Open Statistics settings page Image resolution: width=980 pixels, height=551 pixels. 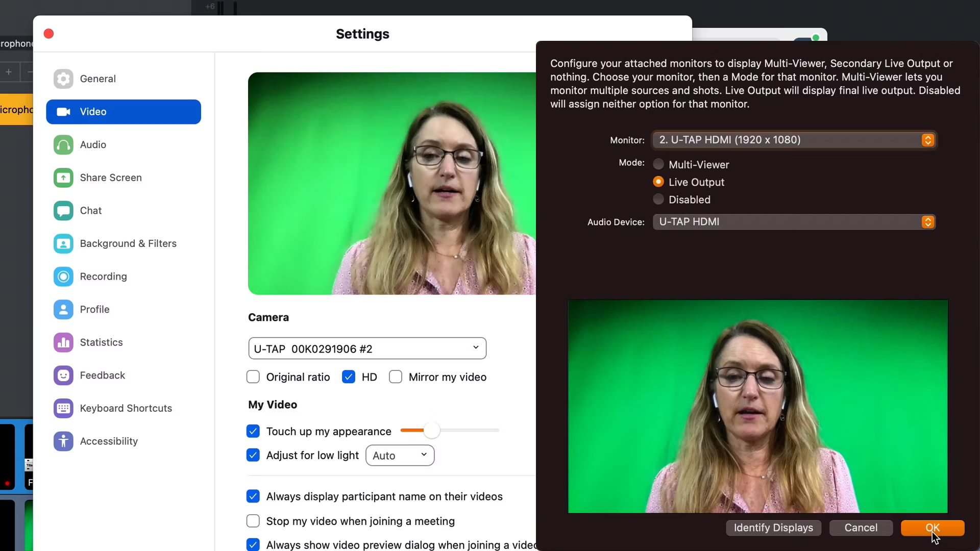tap(124, 342)
